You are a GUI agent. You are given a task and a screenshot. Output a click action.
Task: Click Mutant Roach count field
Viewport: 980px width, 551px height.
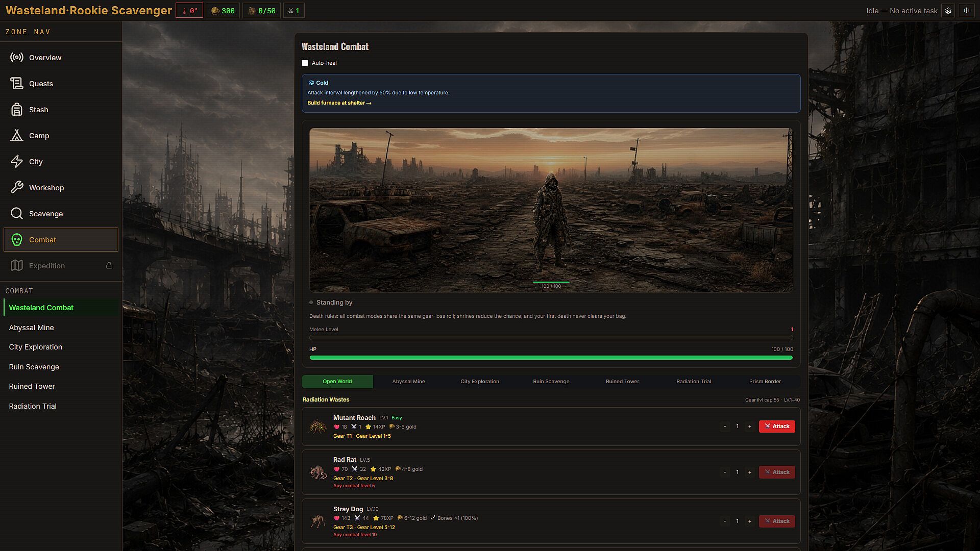pyautogui.click(x=737, y=427)
